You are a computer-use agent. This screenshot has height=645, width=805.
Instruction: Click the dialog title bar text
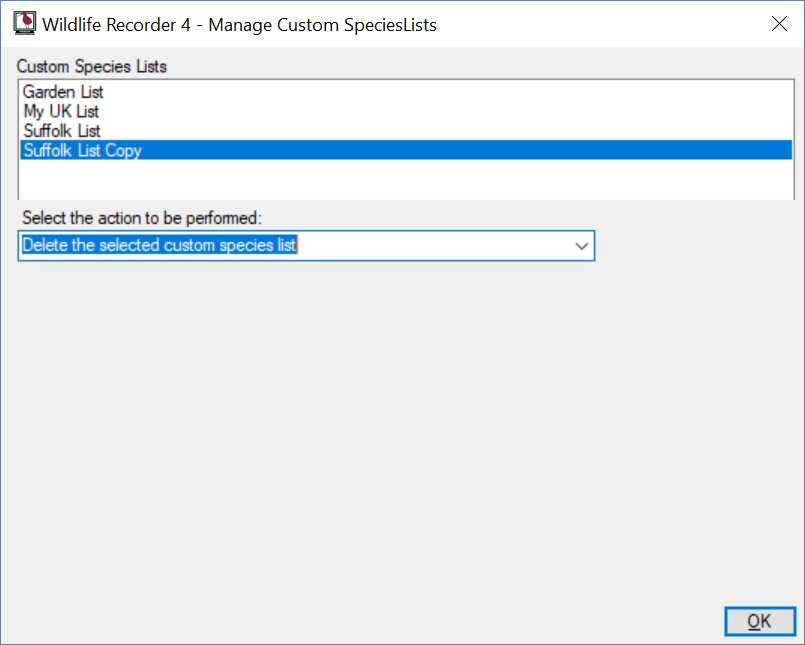point(239,25)
